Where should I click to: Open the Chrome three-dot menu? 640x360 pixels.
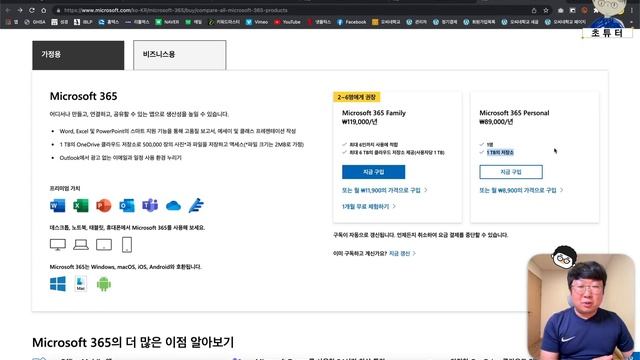tap(632, 10)
